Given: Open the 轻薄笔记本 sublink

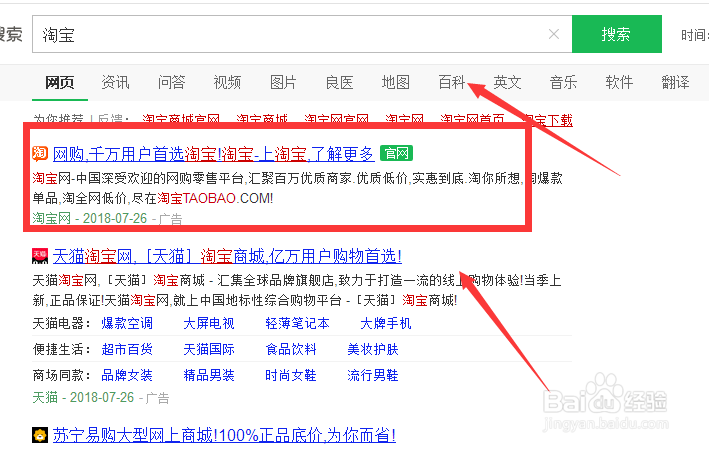Looking at the screenshot, I should pyautogui.click(x=297, y=323).
